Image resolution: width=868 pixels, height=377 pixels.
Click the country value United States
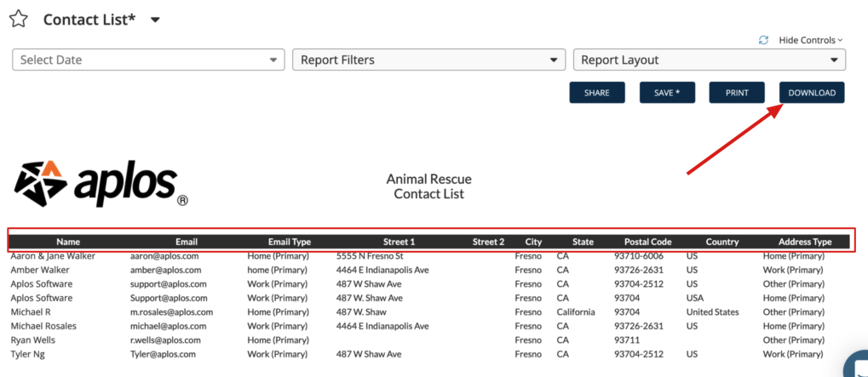(712, 311)
